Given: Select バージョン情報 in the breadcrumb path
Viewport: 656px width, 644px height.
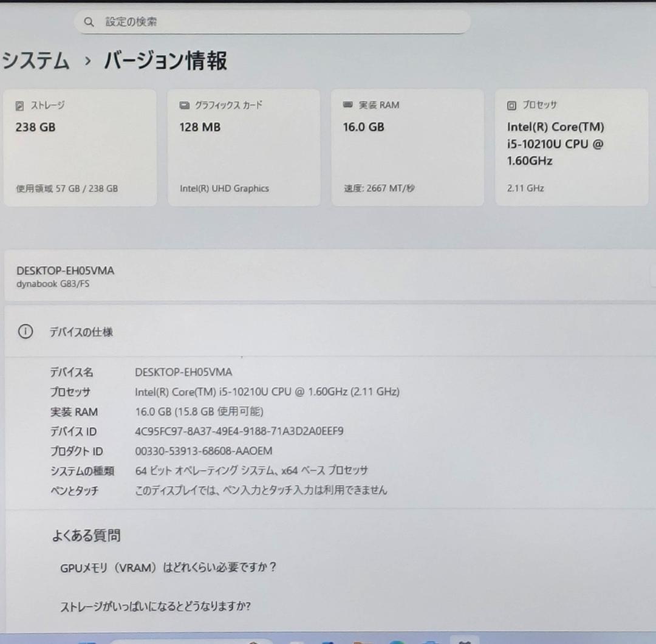Looking at the screenshot, I should (164, 60).
